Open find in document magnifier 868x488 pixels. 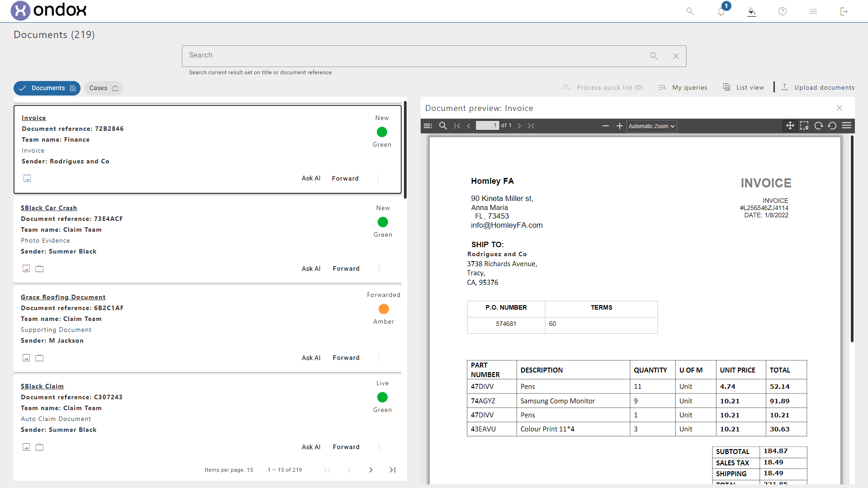click(443, 126)
